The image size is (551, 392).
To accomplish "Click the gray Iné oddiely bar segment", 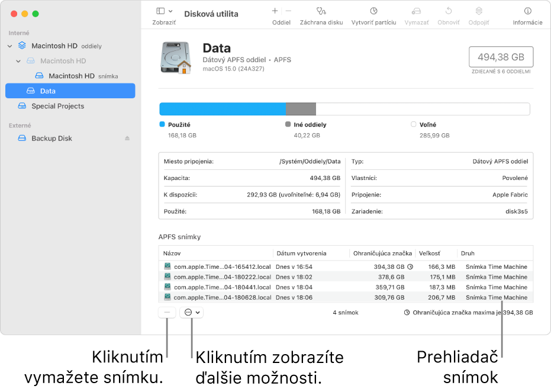I will [x=301, y=109].
